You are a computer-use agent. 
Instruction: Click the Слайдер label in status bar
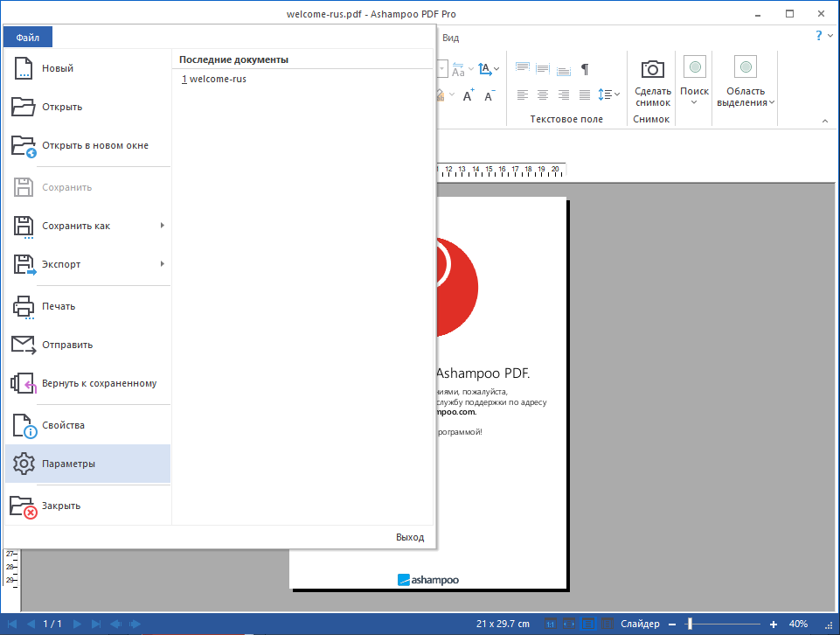click(x=640, y=624)
